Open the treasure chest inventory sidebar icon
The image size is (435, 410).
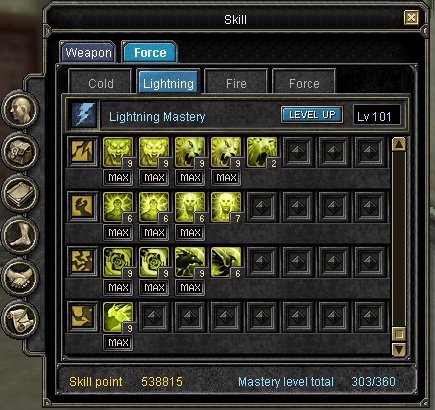click(20, 151)
